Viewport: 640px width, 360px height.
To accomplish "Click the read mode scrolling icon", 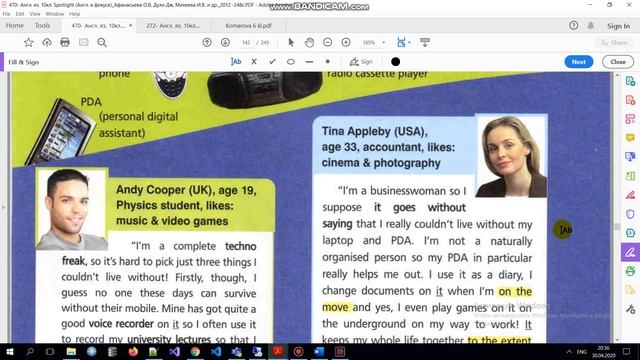I will [x=425, y=42].
